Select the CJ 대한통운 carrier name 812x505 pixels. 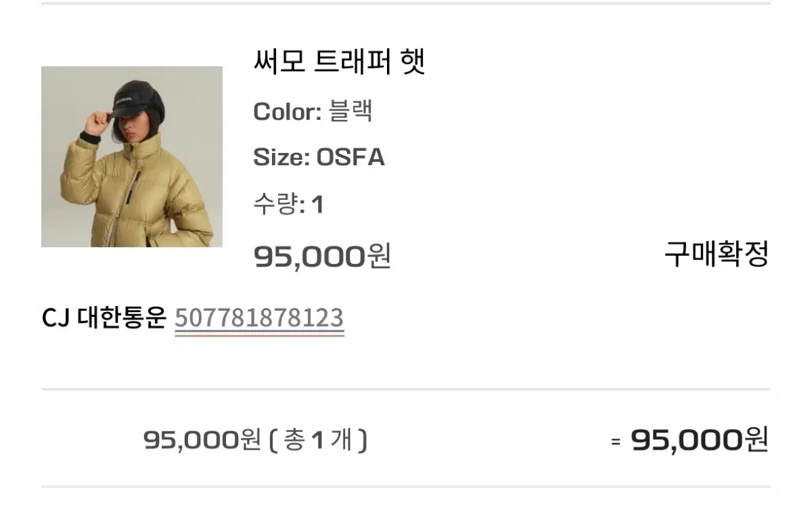pyautogui.click(x=104, y=317)
